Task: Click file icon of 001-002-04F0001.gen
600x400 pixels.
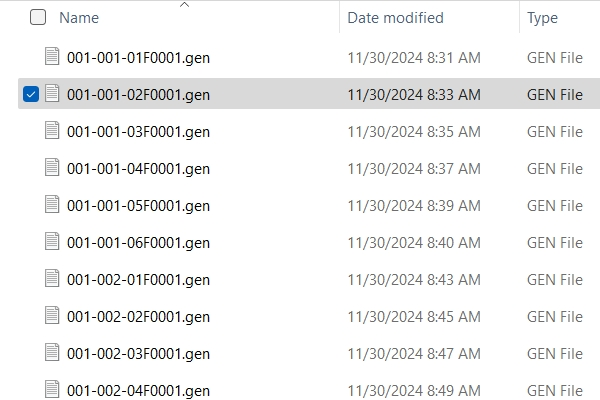Action: (53, 389)
